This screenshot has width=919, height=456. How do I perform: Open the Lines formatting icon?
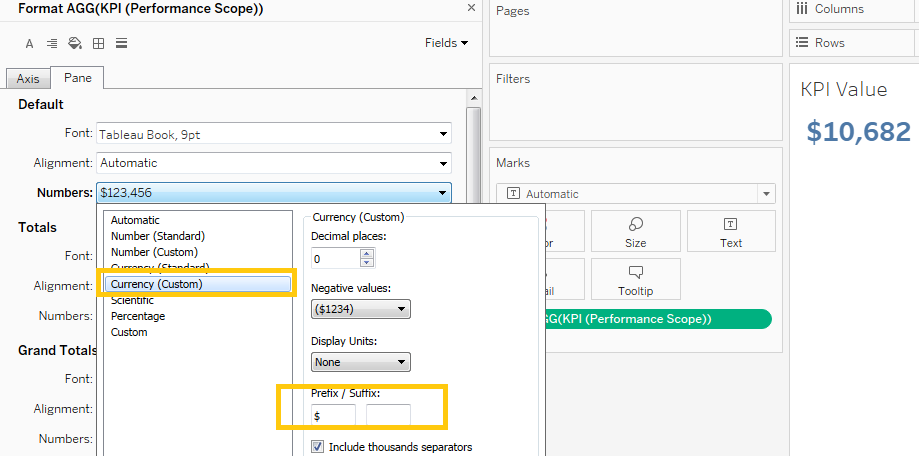(121, 43)
